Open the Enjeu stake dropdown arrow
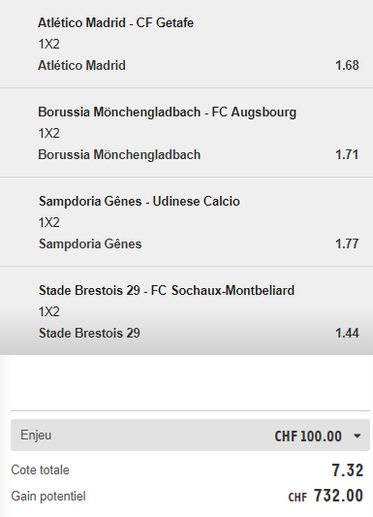This screenshot has width=373, height=517. (x=357, y=436)
